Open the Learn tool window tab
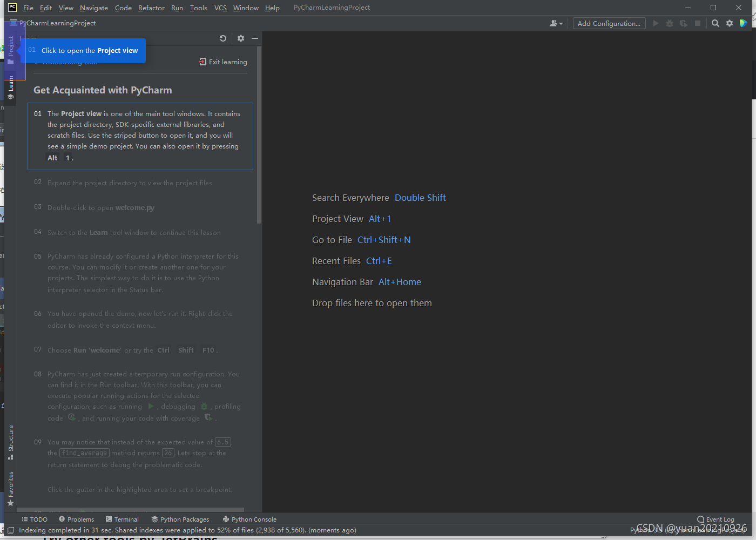Screen dimensions: 756x540 pyautogui.click(x=10, y=84)
